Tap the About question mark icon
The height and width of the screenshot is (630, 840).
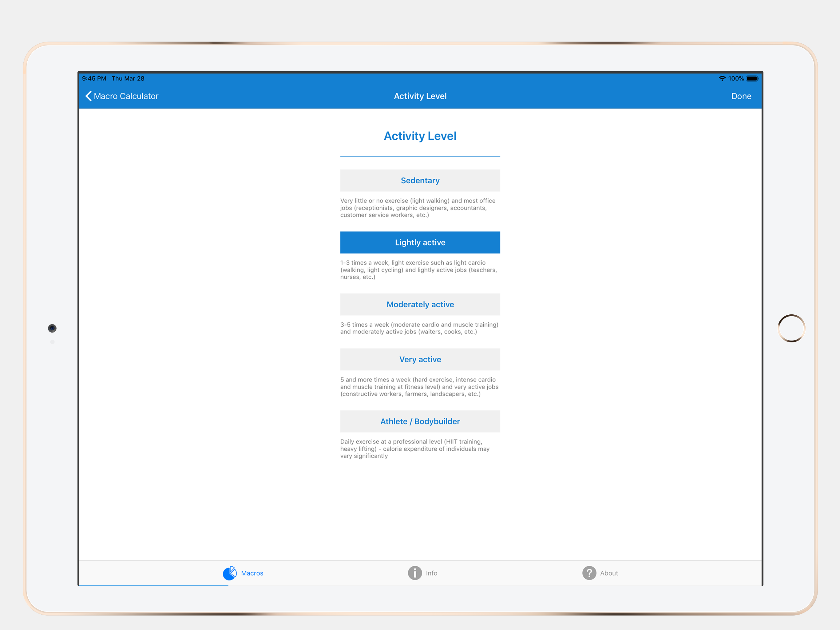click(x=589, y=573)
